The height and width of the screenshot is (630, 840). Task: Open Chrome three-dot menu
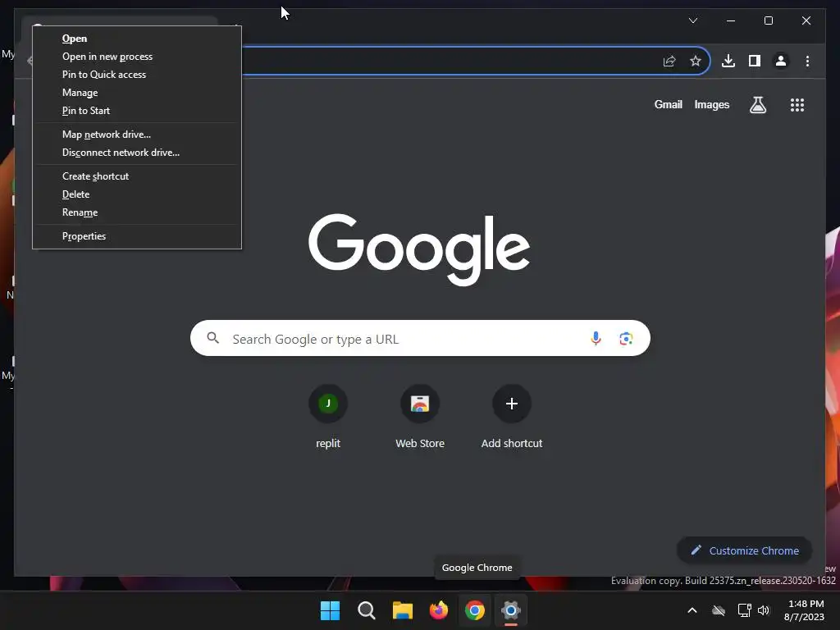click(807, 61)
